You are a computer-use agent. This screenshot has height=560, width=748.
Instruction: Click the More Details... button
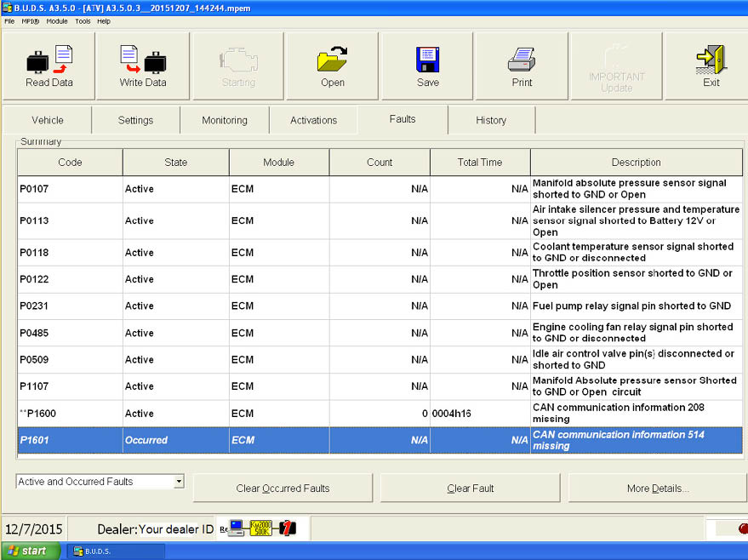(x=657, y=489)
